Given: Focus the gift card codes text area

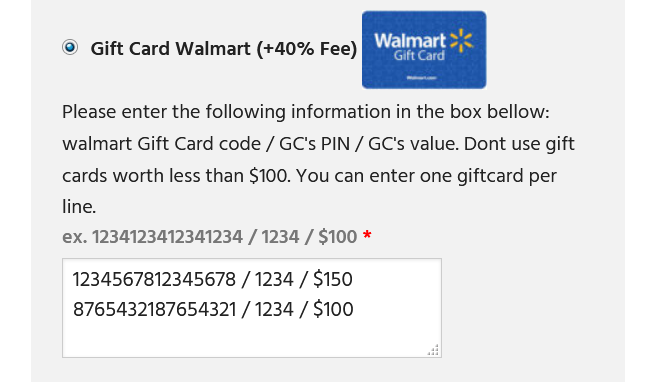Looking at the screenshot, I should tap(252, 308).
